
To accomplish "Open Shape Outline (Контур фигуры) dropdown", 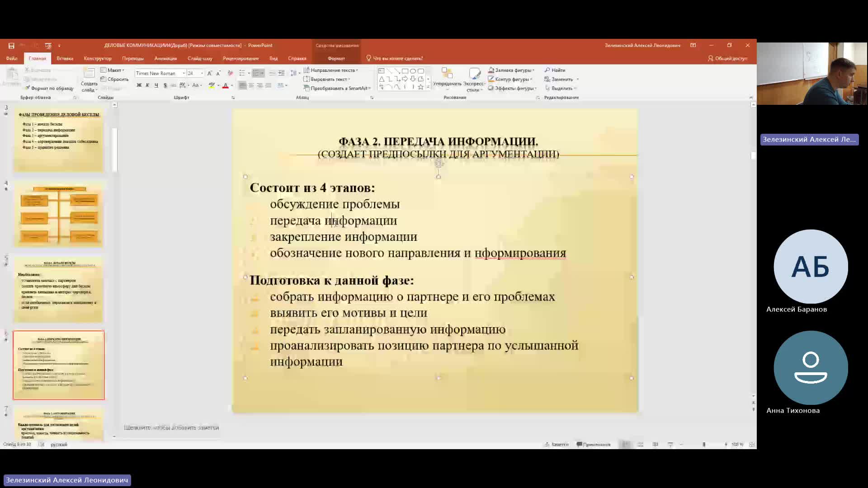I will (x=510, y=79).
